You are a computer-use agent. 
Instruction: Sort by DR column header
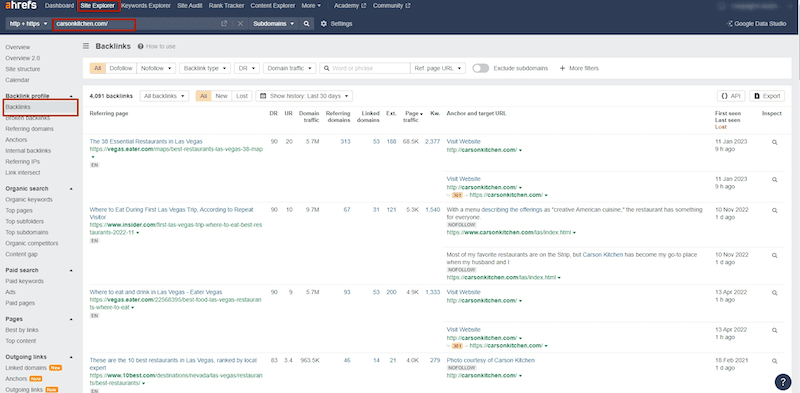click(273, 113)
